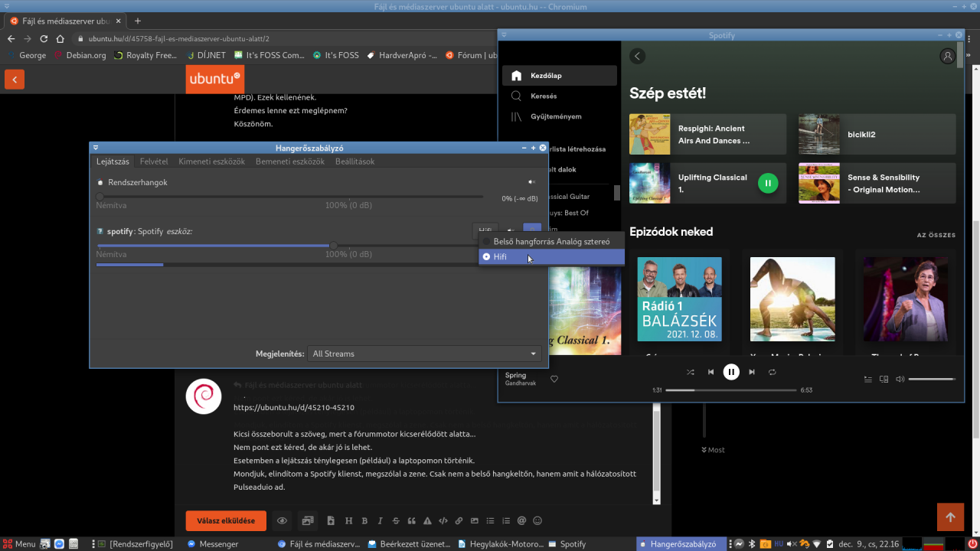The image size is (980, 551).
Task: Open the bicikli2 playlist card
Action: click(x=877, y=135)
